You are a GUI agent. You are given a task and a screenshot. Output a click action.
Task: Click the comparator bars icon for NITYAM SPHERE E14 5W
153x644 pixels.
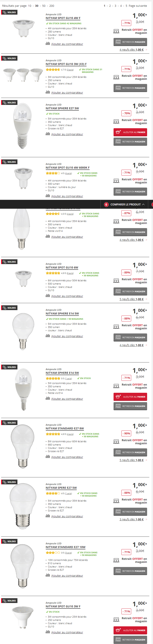48,336
